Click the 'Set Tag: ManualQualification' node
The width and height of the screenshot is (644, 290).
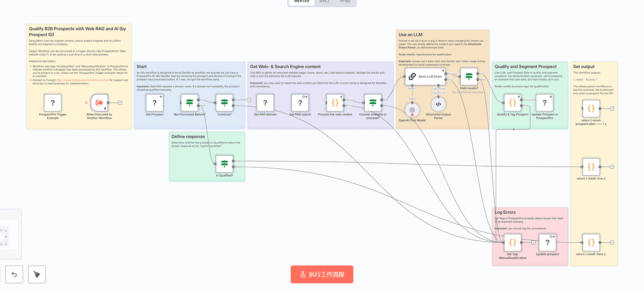(x=513, y=242)
